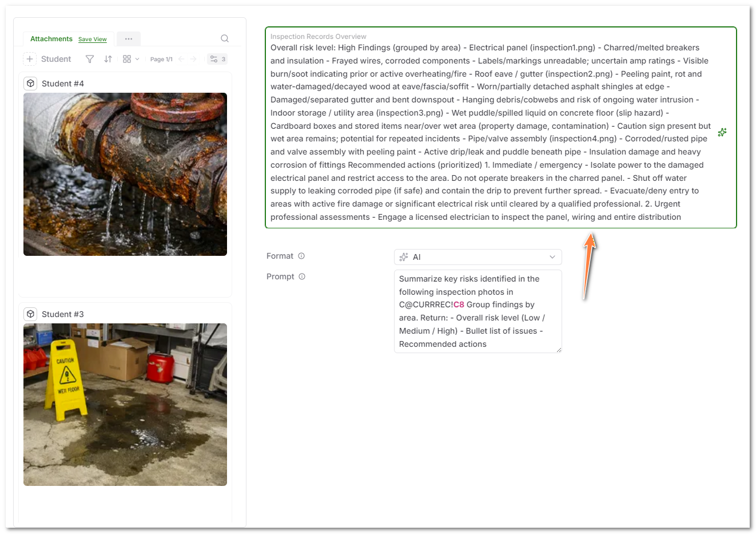Image resolution: width=756 pixels, height=534 pixels.
Task: Open the gallery view layout icon
Action: click(x=126, y=59)
